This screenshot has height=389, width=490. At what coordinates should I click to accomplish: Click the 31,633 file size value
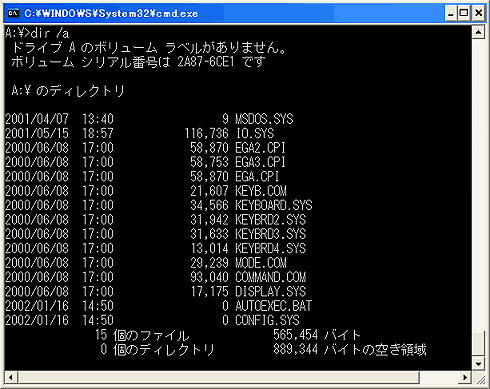pyautogui.click(x=210, y=234)
